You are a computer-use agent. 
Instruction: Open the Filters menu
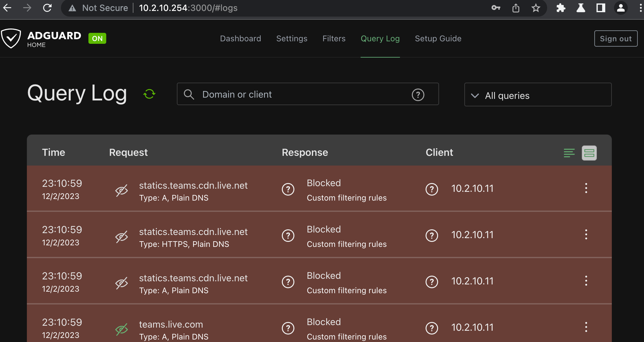pyautogui.click(x=334, y=38)
